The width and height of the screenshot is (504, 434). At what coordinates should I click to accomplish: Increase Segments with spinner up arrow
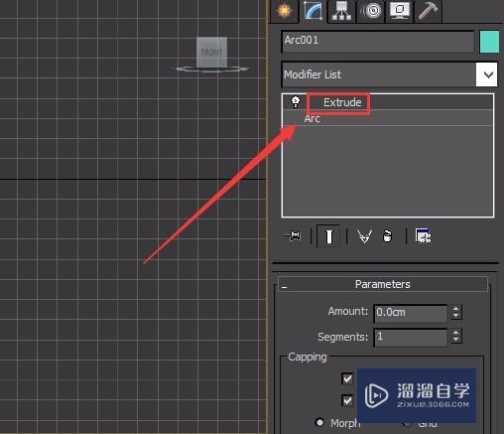tap(456, 333)
